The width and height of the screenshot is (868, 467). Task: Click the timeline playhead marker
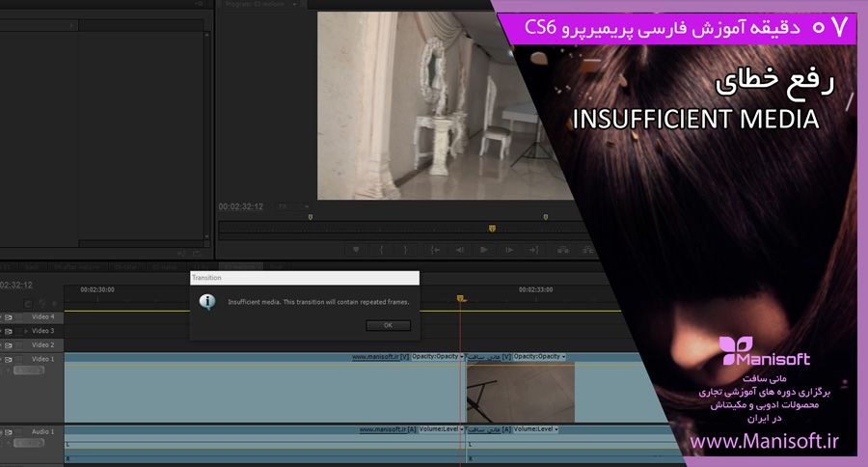tap(461, 299)
